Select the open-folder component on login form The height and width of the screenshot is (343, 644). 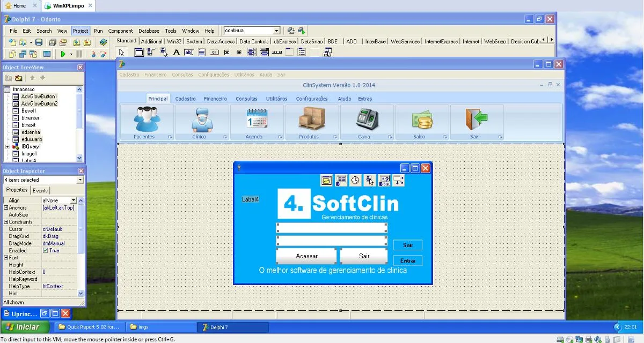326,181
